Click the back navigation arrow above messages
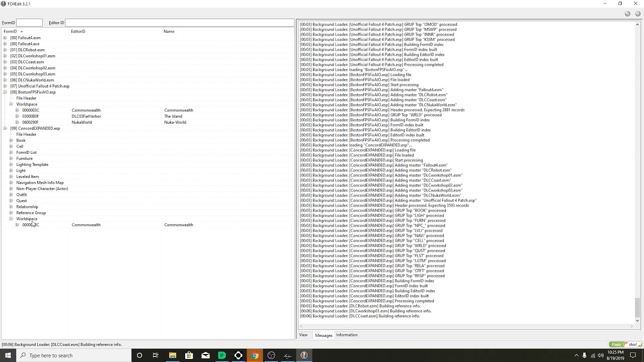The image size is (644, 362). pos(627,14)
